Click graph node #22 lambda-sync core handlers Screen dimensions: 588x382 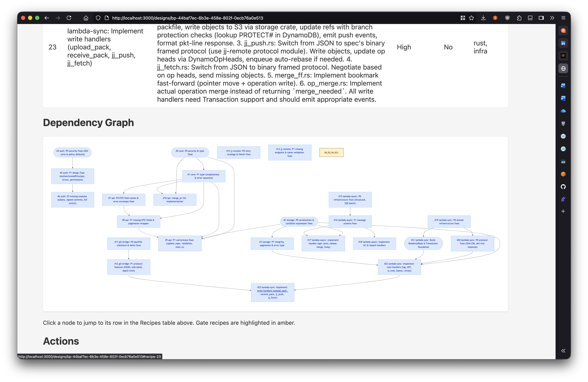pyautogui.click(x=399, y=267)
